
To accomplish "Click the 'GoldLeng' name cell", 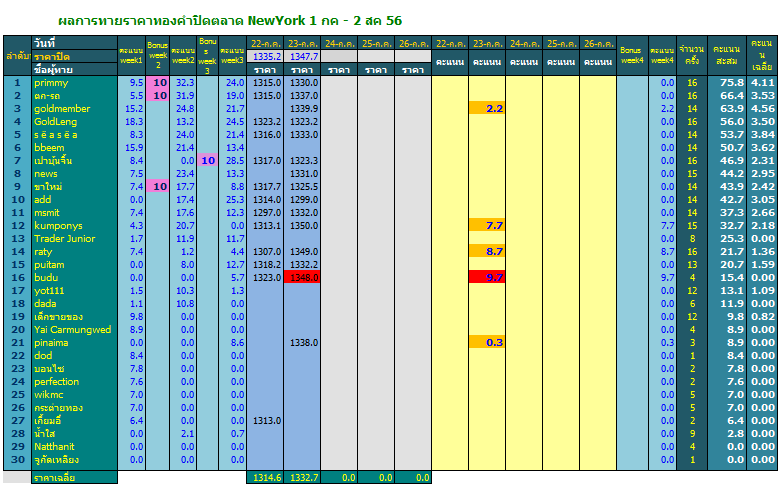I will [74, 122].
